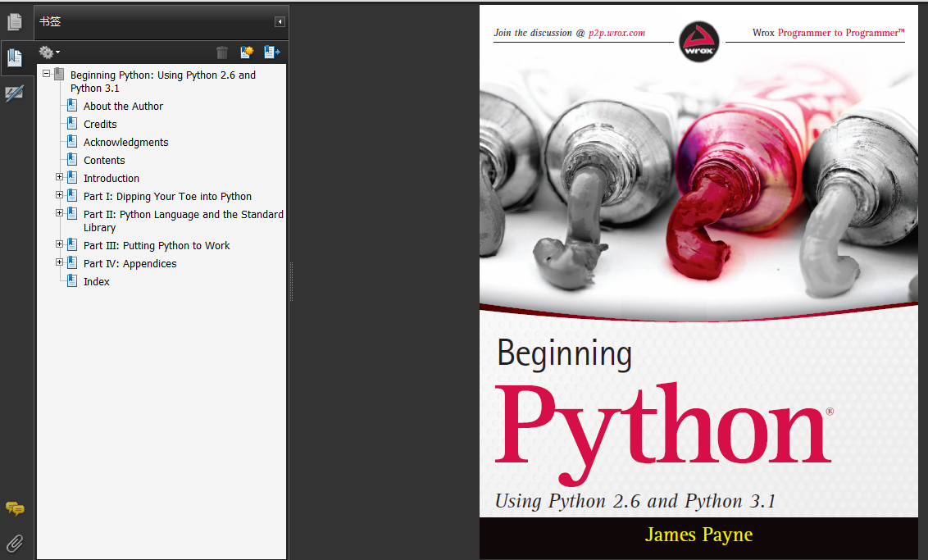Click the Acknowledgments bookmark icon

[x=72, y=142]
